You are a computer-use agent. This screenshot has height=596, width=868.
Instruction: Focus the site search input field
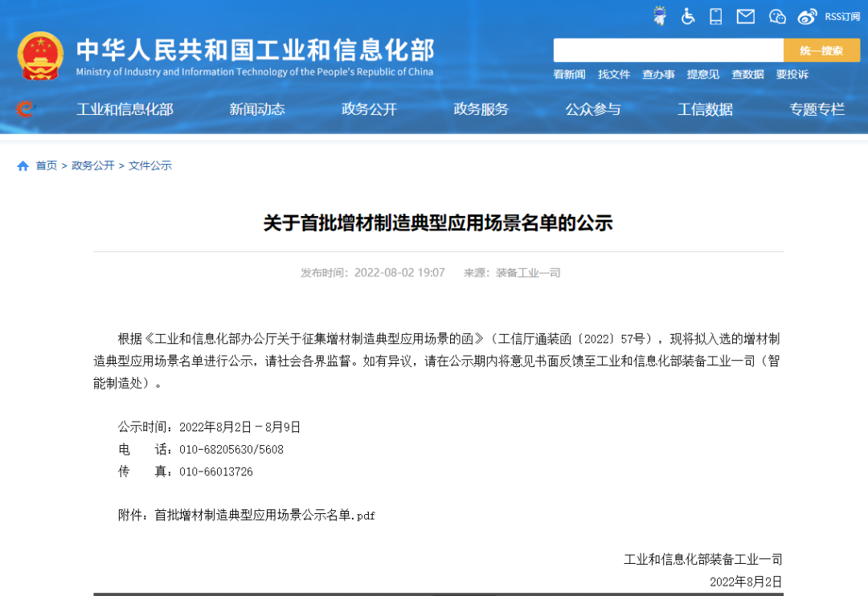click(x=668, y=51)
